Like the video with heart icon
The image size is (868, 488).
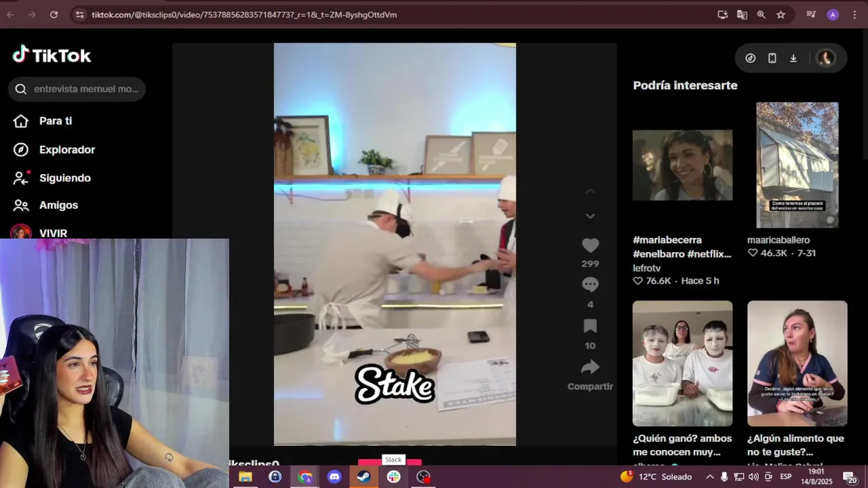tap(590, 246)
